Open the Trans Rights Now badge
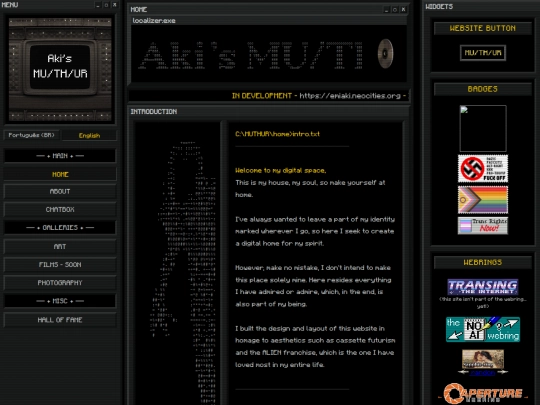The image size is (540, 405). [x=483, y=226]
